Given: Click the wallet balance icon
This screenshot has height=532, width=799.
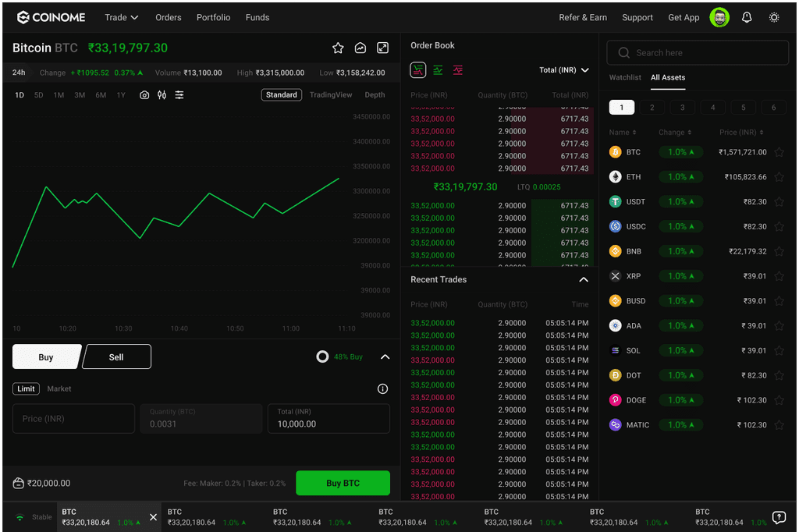Looking at the screenshot, I should [19, 483].
